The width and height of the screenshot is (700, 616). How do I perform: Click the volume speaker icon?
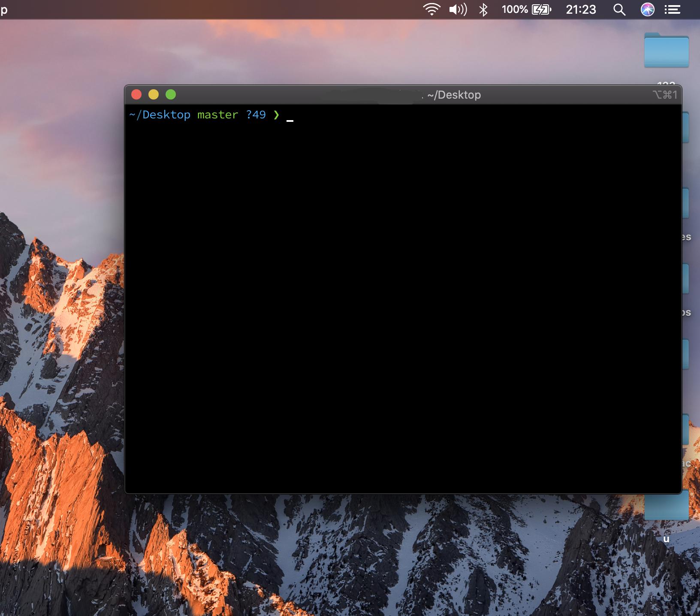pyautogui.click(x=458, y=9)
